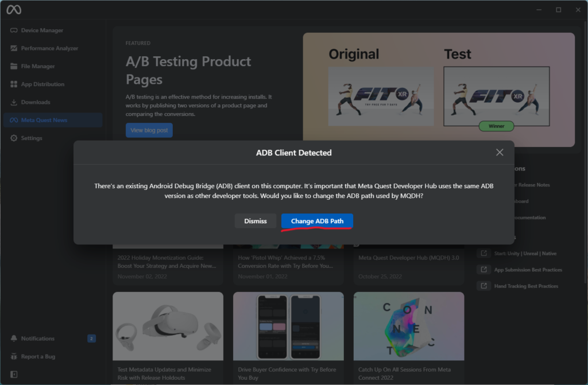Click the Test FitXR image in banner

(497, 96)
